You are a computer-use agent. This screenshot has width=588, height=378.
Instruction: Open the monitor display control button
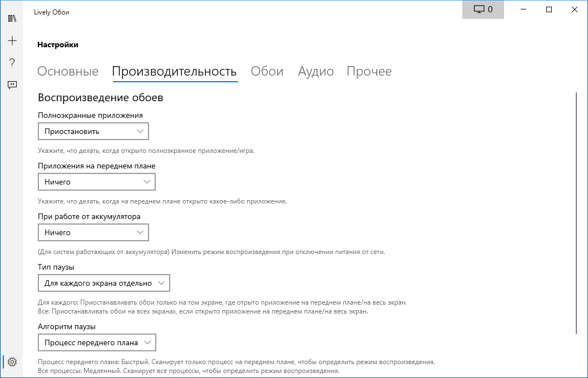[x=483, y=9]
